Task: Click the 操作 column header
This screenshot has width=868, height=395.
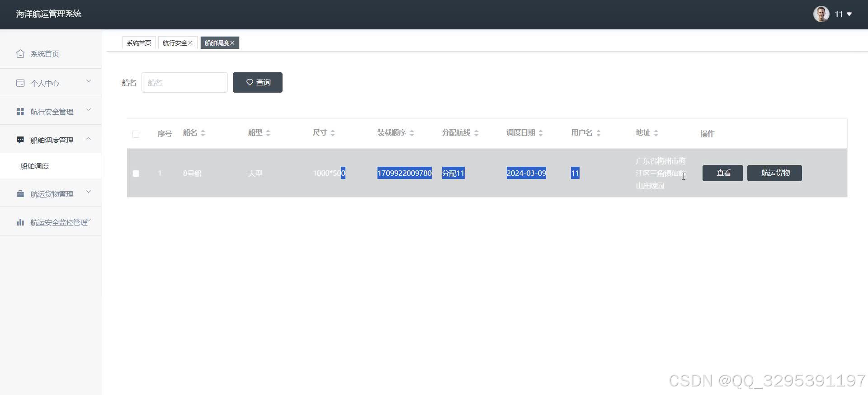Action: click(707, 134)
